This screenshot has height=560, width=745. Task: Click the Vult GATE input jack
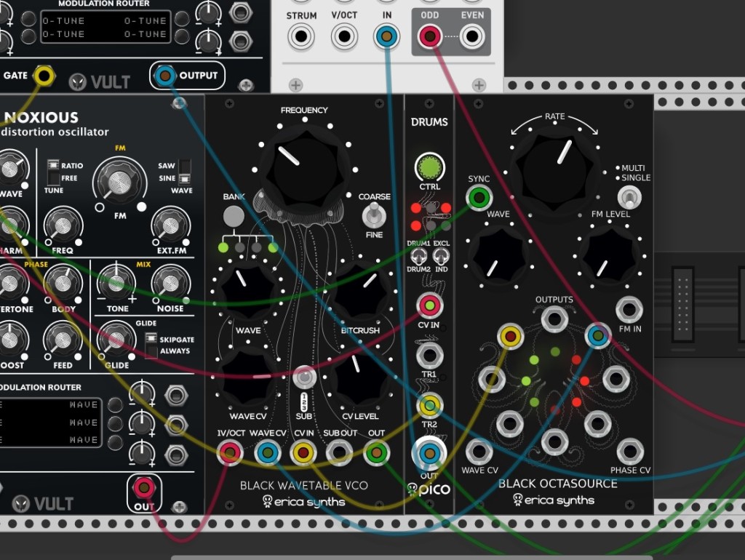coord(44,75)
